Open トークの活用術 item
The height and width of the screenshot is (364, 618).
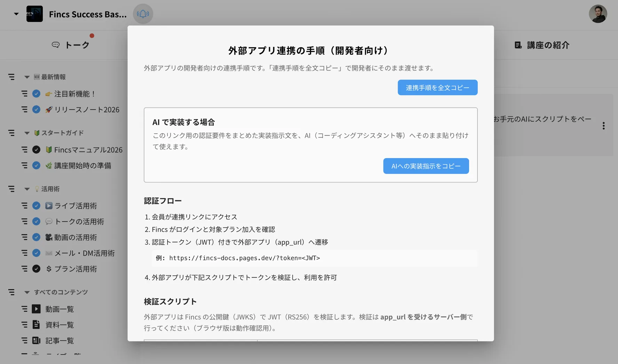point(74,221)
